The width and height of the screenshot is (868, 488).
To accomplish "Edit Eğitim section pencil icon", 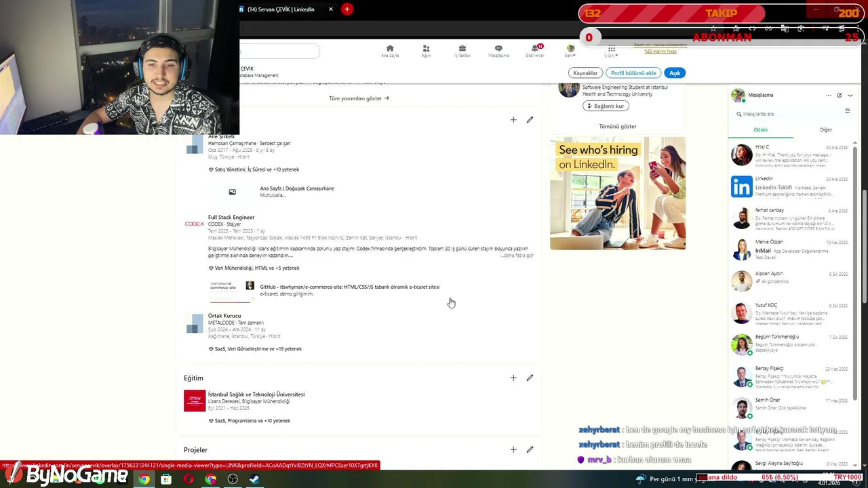I will (x=530, y=378).
